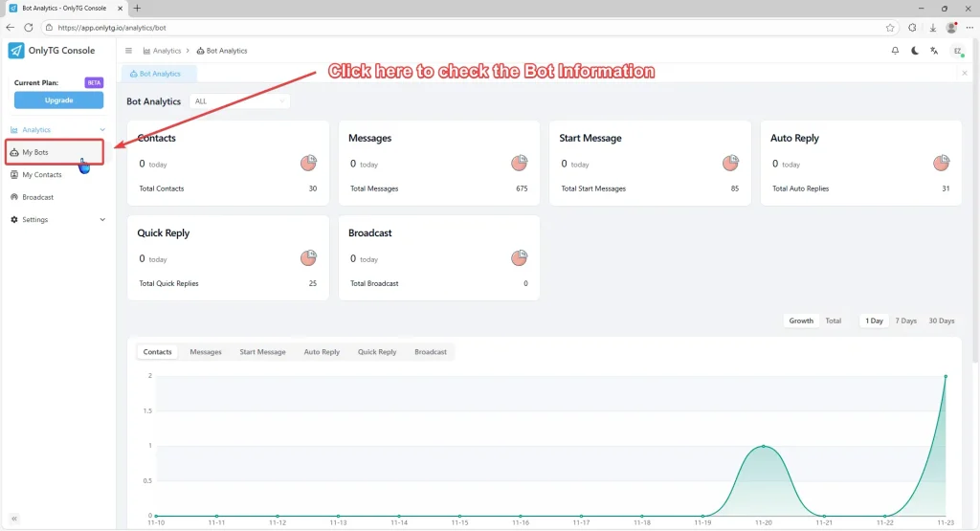Click Analytics in the breadcrumb

pos(162,51)
